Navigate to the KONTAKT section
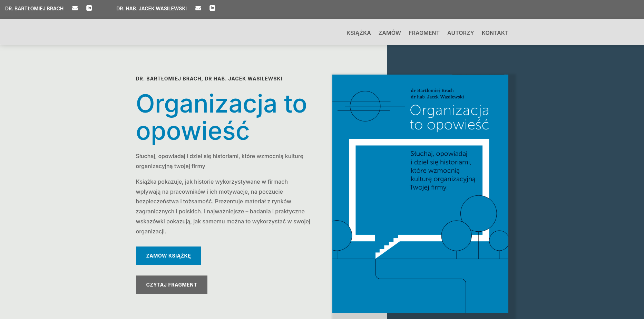 click(495, 33)
